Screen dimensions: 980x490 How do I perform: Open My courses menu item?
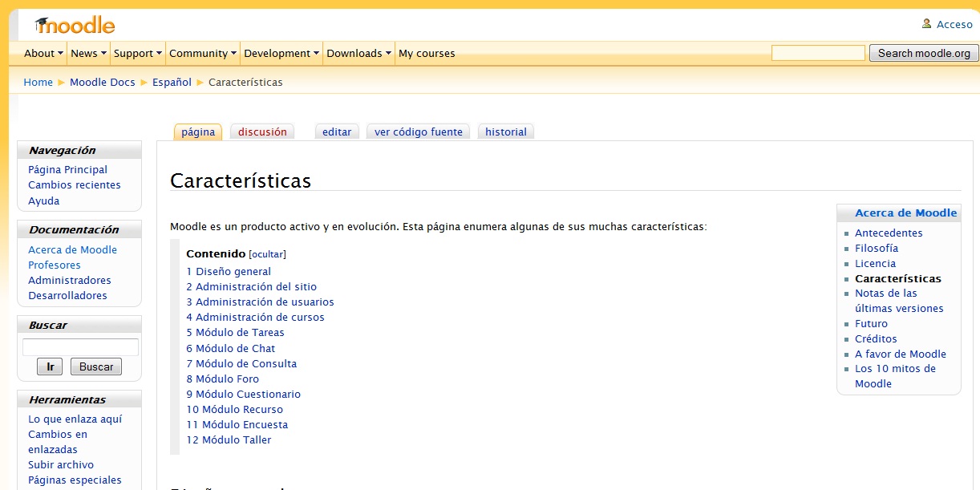(x=427, y=54)
